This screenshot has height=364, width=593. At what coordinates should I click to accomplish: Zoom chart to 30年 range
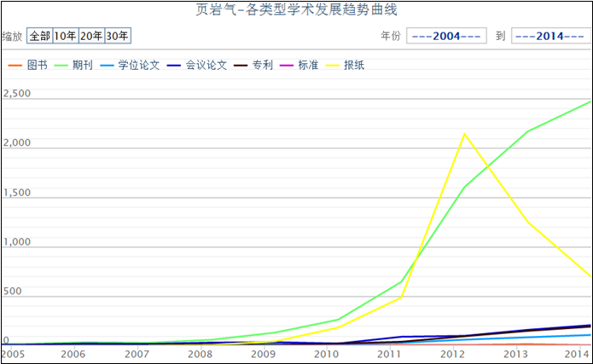(x=118, y=36)
